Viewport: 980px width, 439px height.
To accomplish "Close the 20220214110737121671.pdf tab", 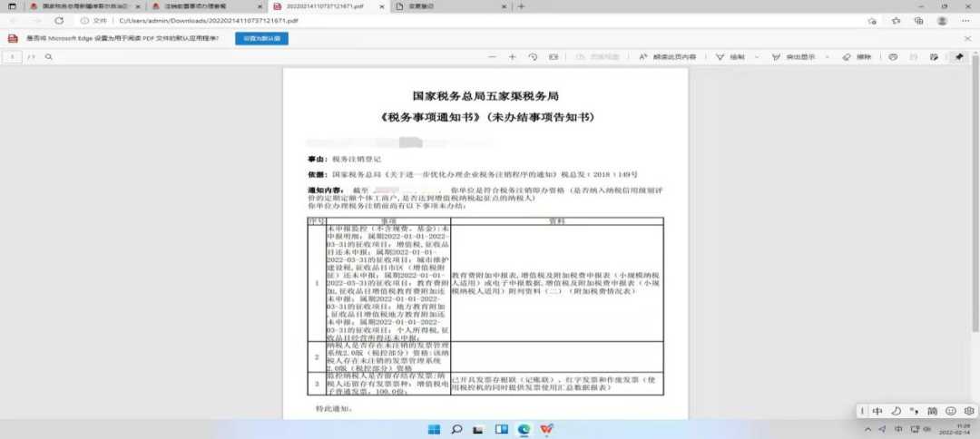I will [x=382, y=6].
